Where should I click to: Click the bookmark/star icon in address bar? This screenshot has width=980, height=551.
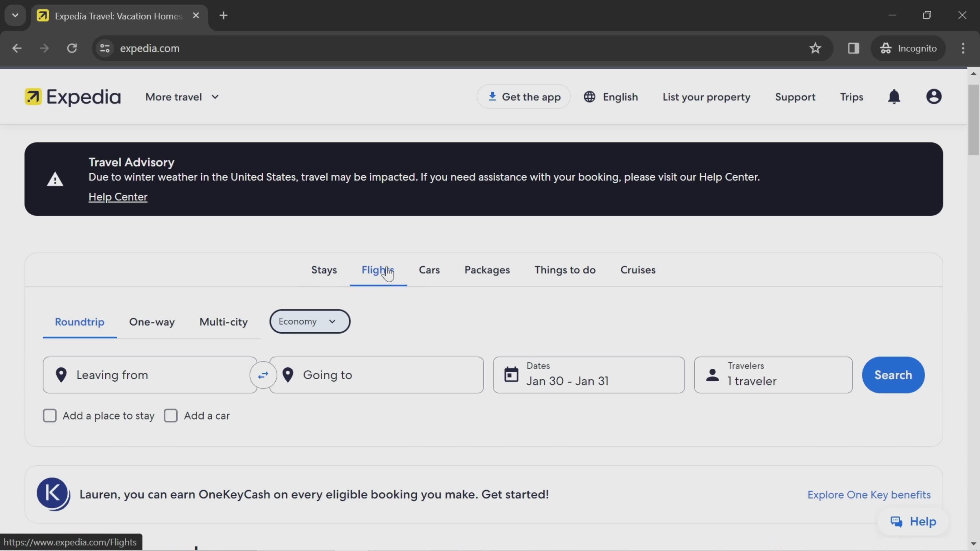click(x=816, y=48)
